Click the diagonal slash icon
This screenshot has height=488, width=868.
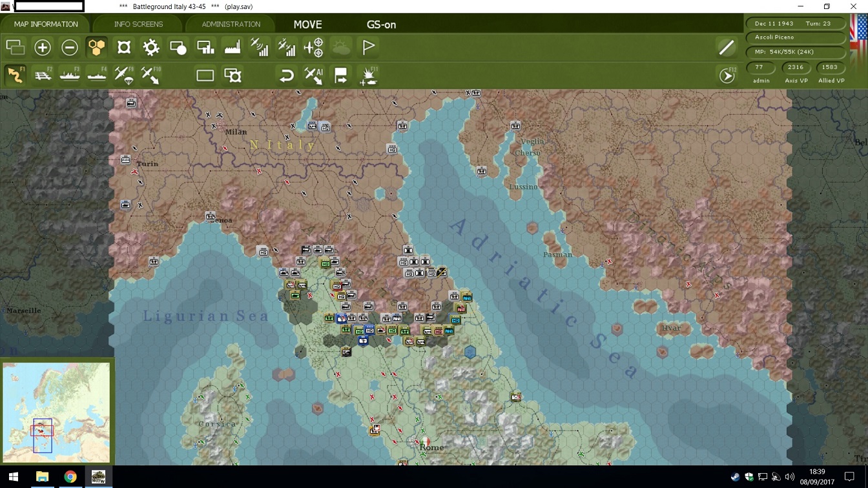[727, 47]
